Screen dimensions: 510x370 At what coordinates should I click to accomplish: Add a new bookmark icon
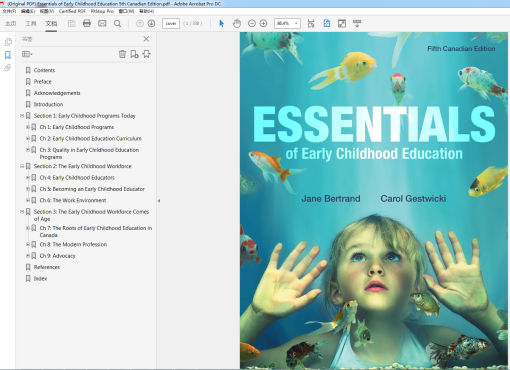134,54
